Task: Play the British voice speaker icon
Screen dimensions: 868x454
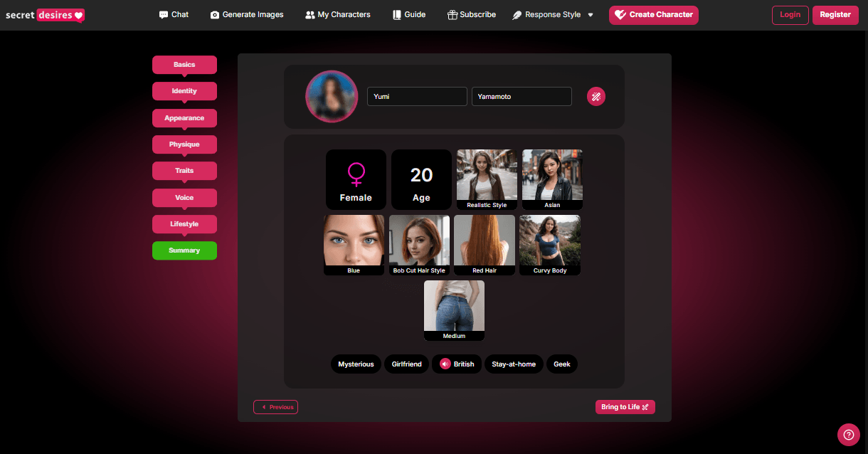Action: 445,364
